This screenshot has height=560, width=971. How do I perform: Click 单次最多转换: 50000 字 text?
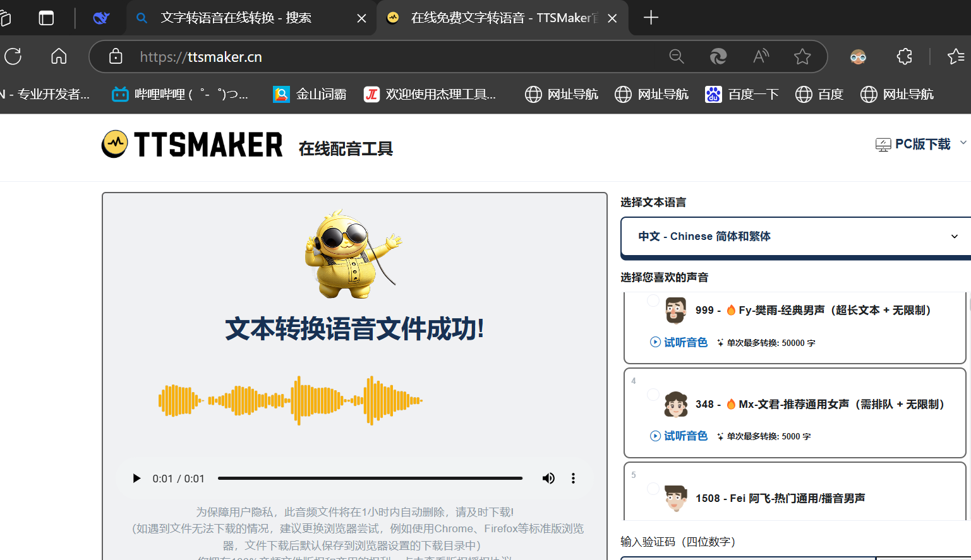coord(771,343)
